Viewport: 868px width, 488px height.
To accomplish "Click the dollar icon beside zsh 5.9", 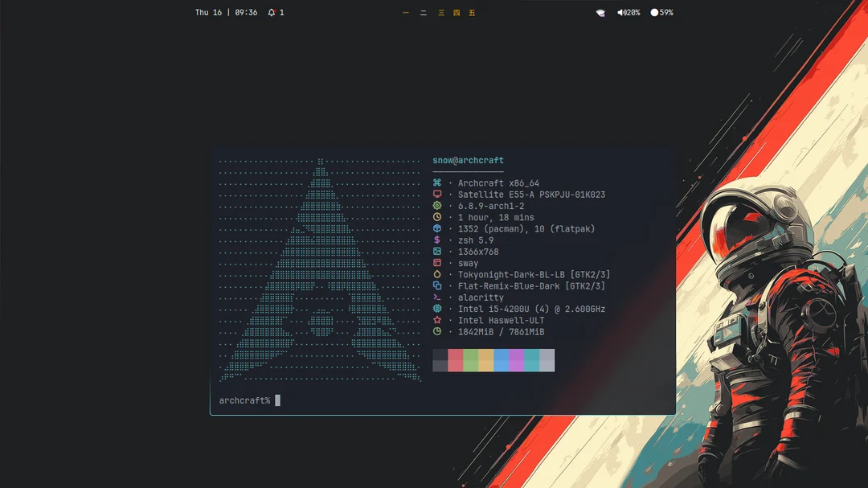I will coord(437,240).
